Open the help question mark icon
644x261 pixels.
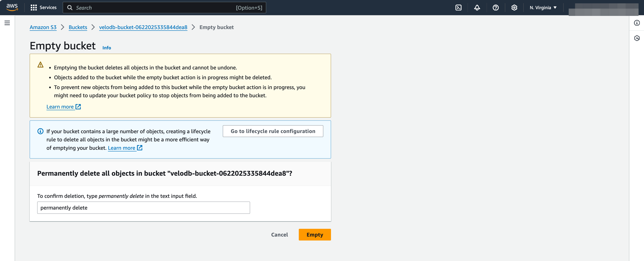click(x=495, y=8)
